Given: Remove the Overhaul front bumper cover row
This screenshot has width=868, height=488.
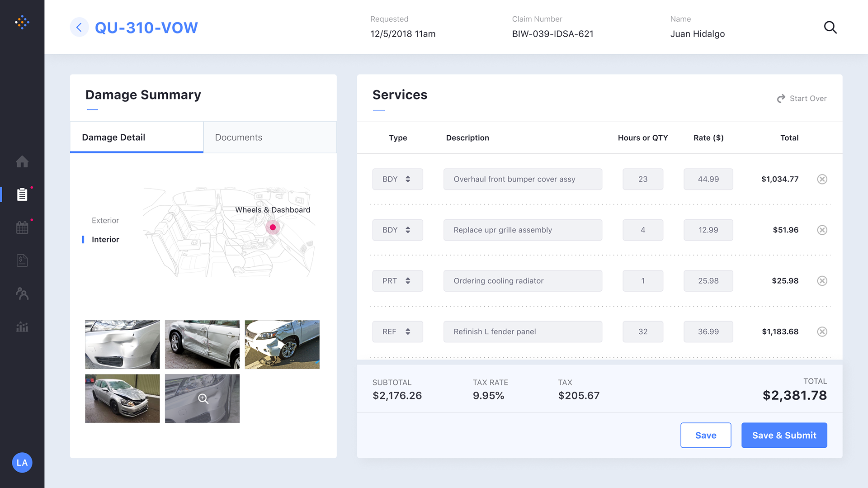Looking at the screenshot, I should [822, 179].
